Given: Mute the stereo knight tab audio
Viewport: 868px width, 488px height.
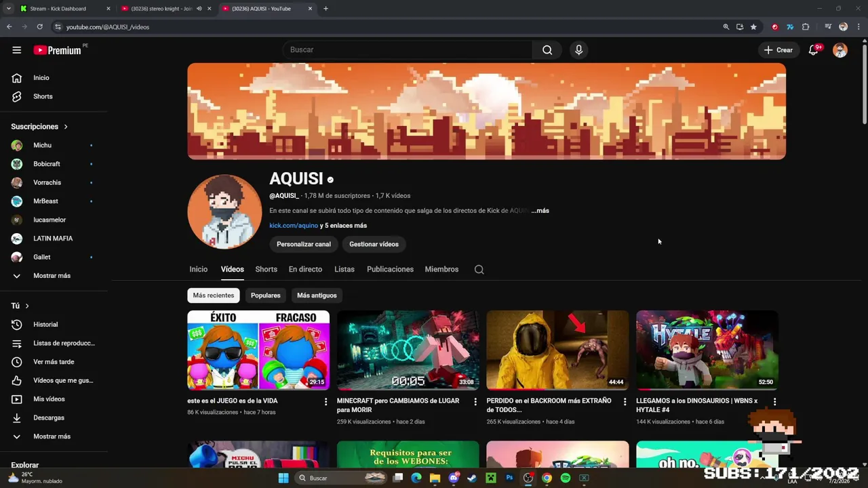Looking at the screenshot, I should point(199,9).
